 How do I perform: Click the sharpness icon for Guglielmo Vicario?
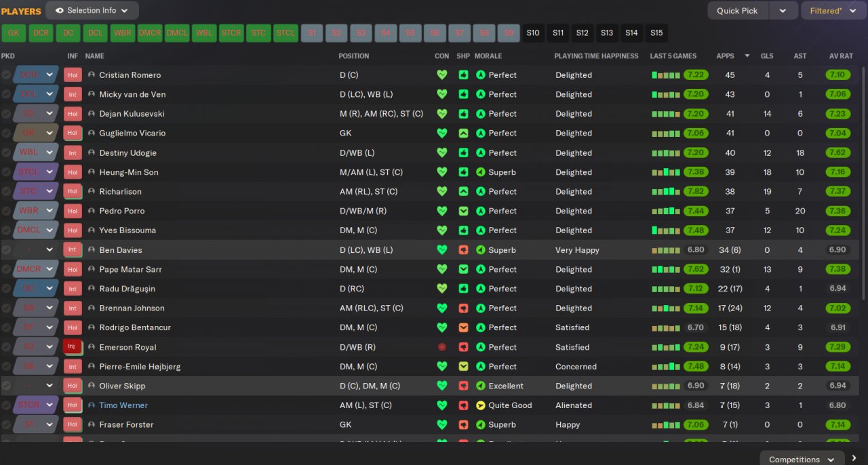[463, 134]
